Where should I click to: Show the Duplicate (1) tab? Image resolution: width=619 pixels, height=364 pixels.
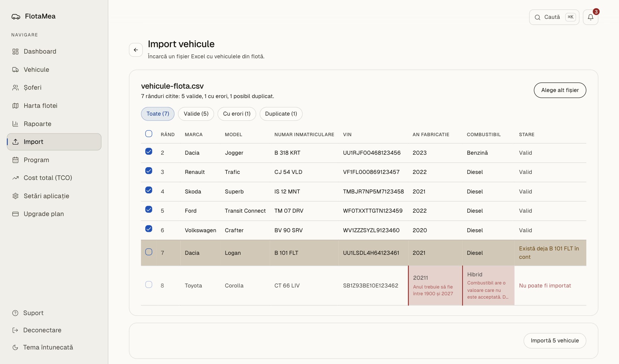point(281,114)
